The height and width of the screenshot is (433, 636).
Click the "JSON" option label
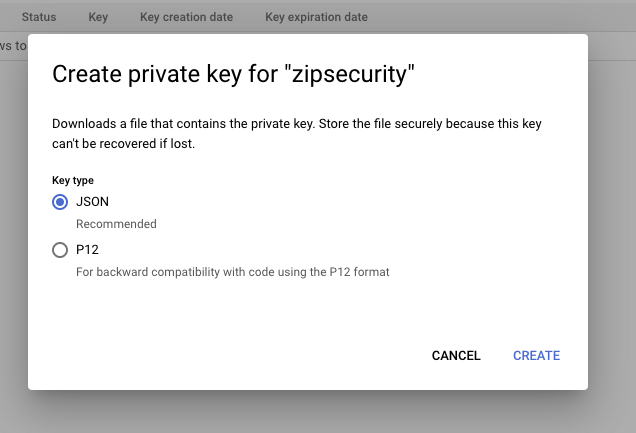pos(92,202)
